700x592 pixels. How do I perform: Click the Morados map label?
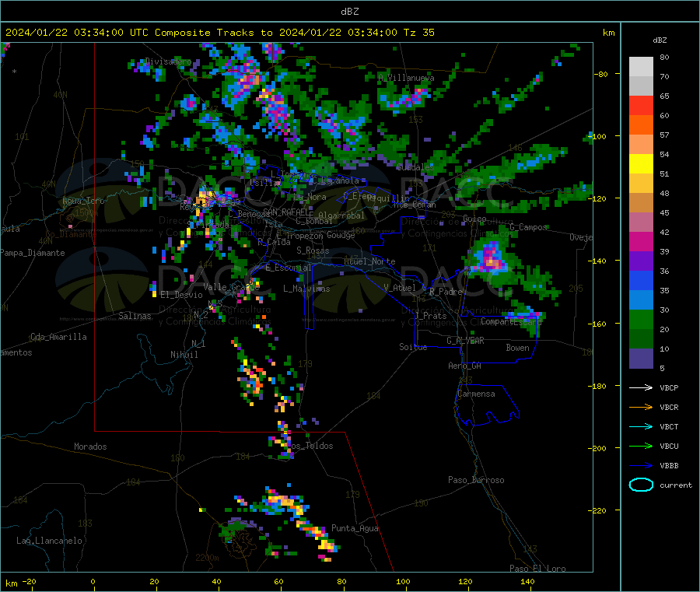coord(90,447)
